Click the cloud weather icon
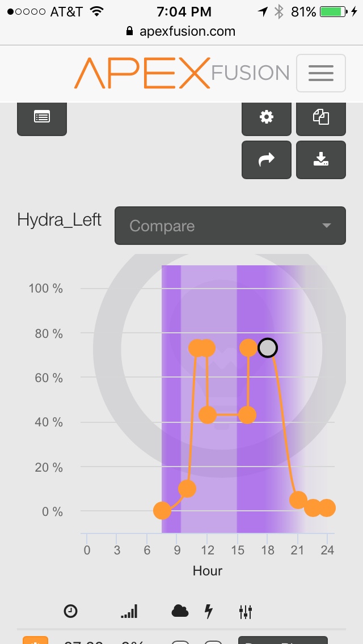Viewport: 363px width, 644px height. 180,611
